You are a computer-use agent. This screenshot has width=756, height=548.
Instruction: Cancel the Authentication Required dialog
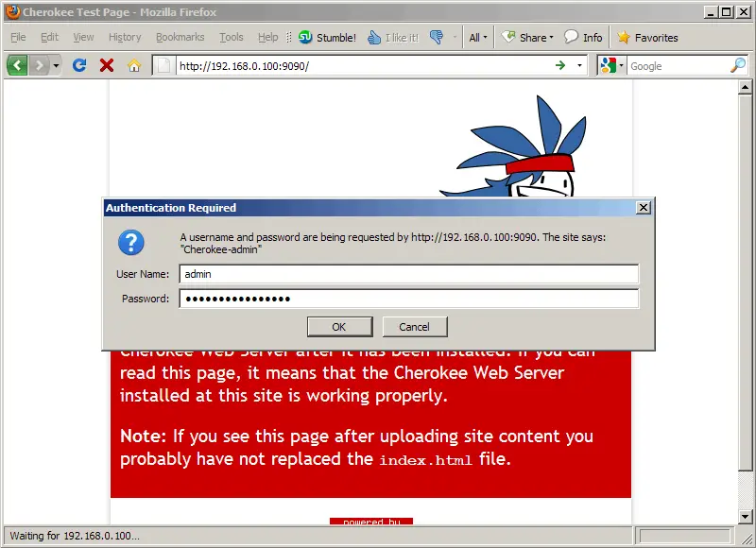(415, 327)
